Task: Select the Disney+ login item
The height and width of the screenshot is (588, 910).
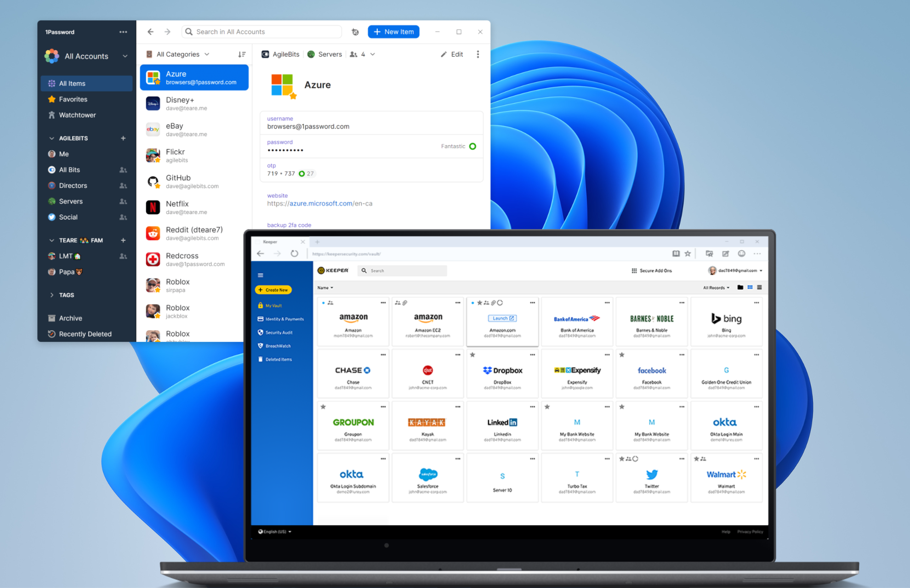Action: coord(194,103)
